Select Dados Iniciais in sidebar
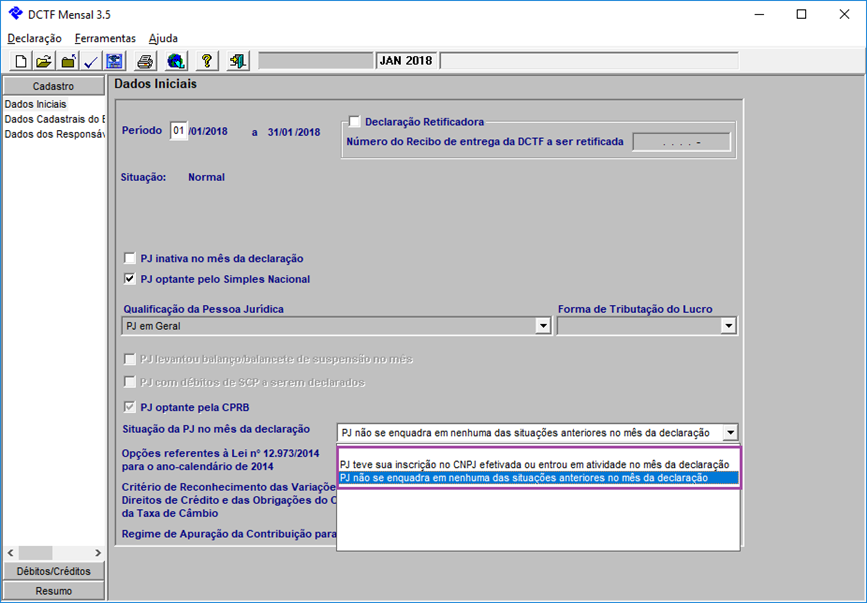The image size is (867, 603). point(35,104)
